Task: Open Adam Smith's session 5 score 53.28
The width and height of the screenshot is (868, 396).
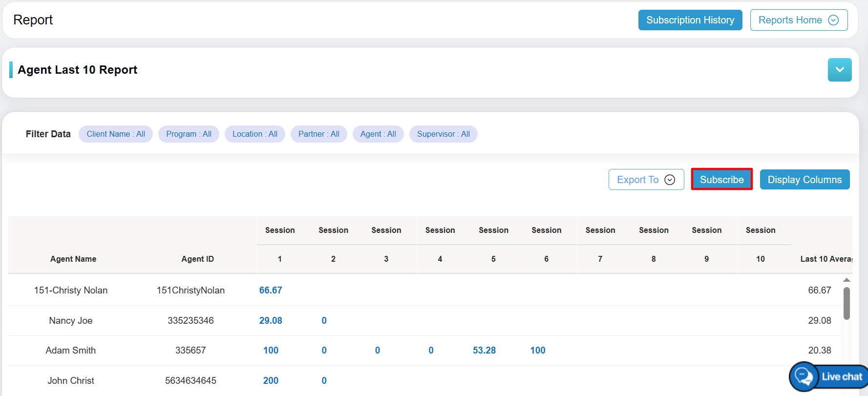Action: [x=484, y=350]
